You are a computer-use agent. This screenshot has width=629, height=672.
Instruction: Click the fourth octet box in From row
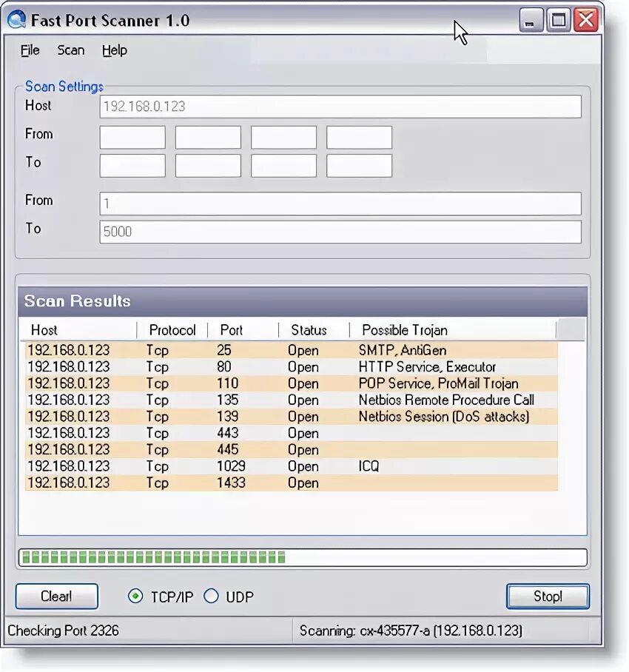click(359, 137)
